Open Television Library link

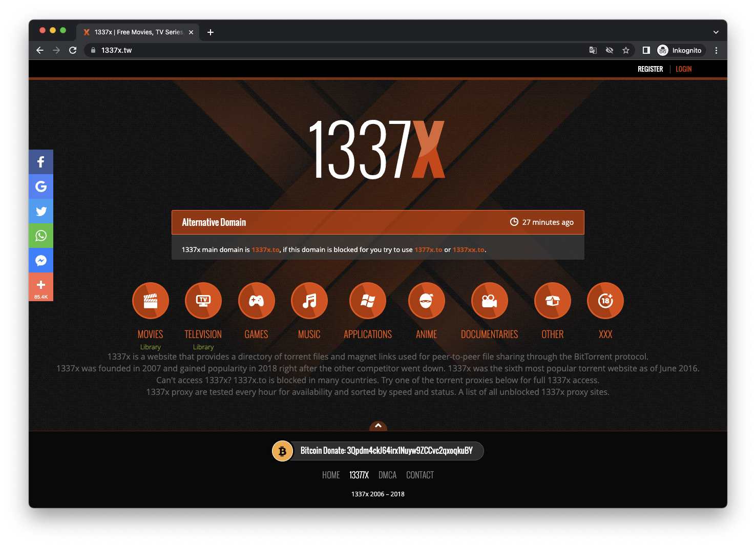click(x=203, y=347)
